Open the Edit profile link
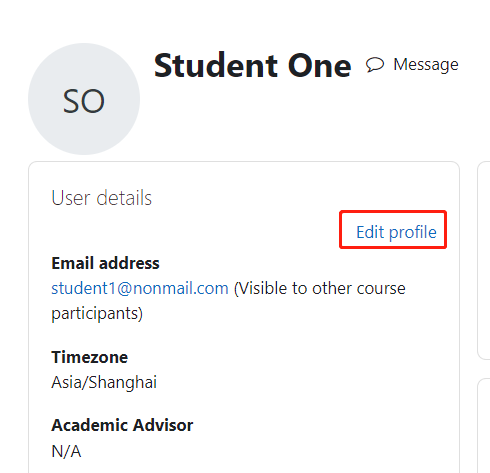This screenshot has height=473, width=490. coord(396,232)
